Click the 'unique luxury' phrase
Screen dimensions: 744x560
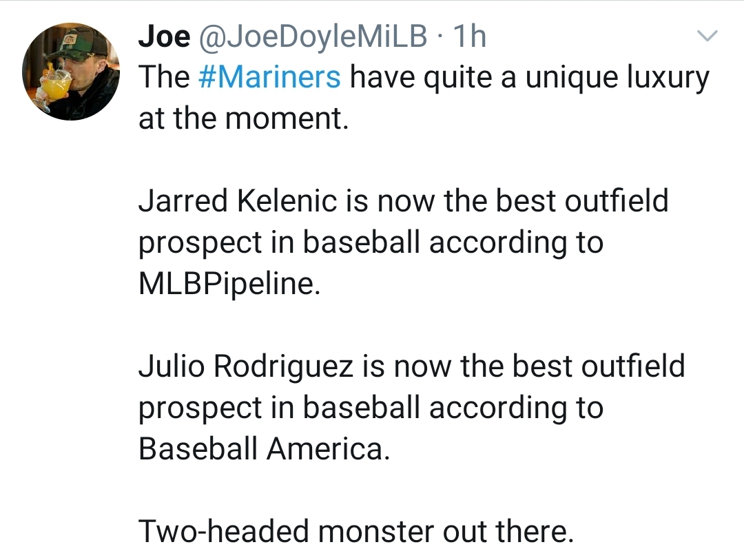(617, 77)
